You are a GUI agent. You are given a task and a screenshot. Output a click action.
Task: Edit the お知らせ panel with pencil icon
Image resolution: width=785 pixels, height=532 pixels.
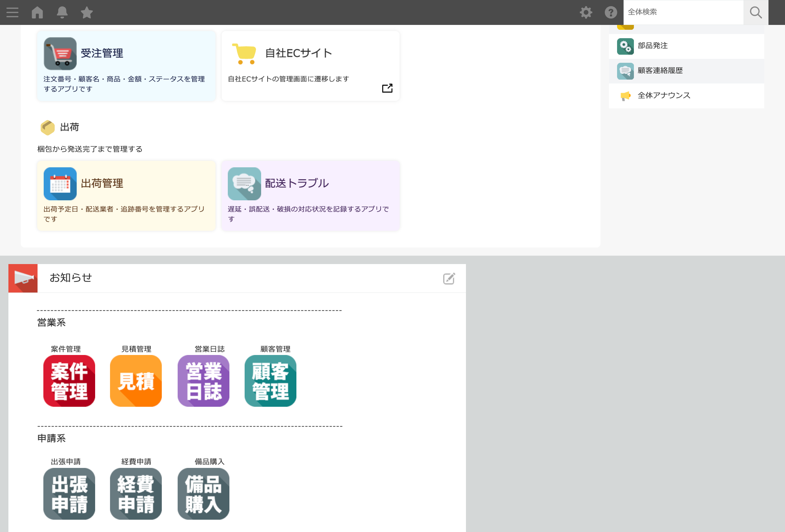click(x=449, y=278)
